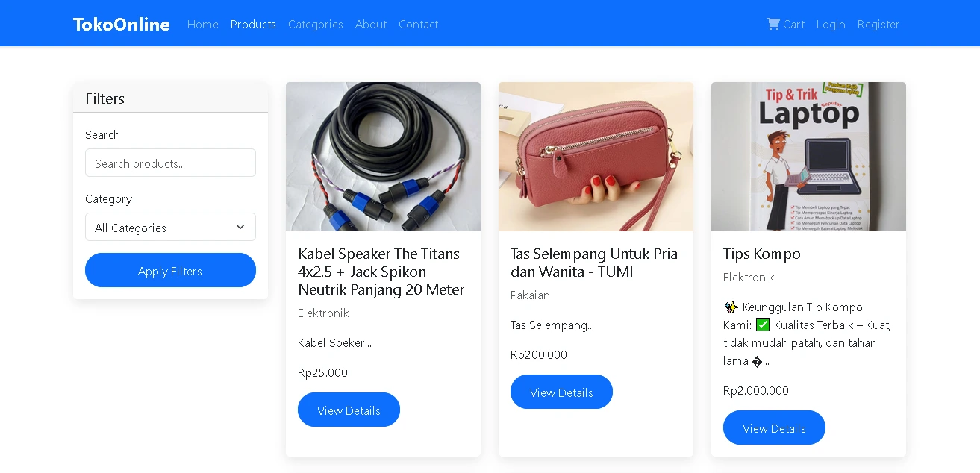Focus the Search products input field

(170, 163)
